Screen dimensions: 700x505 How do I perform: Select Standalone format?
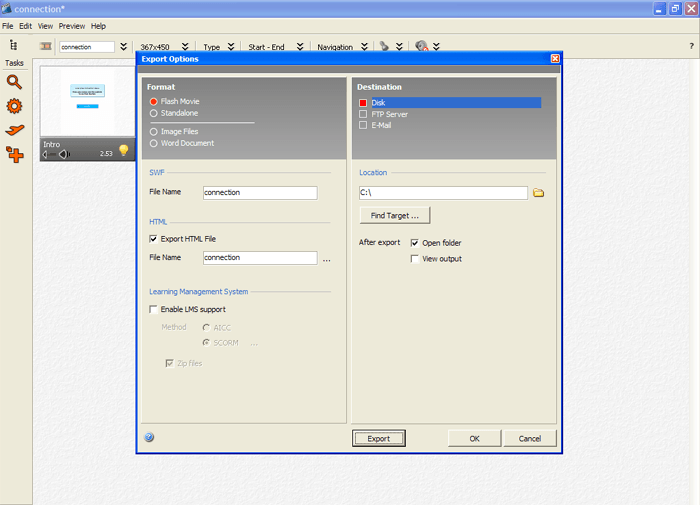click(154, 113)
